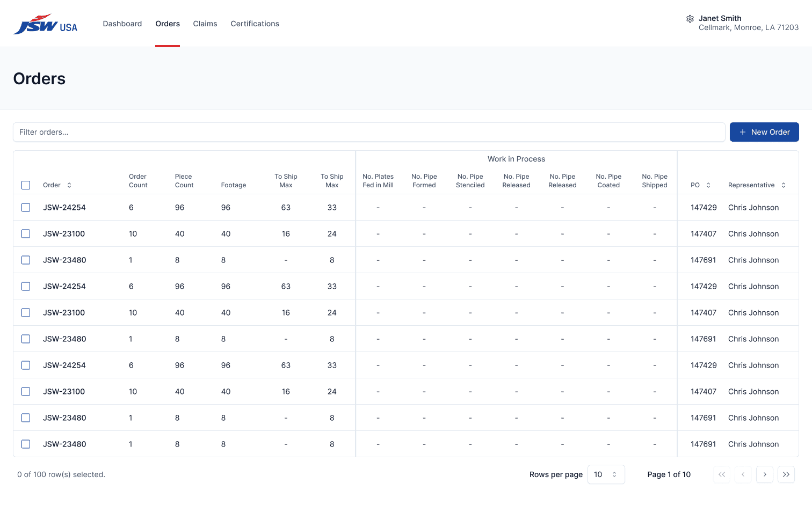
Task: Sort by Representative column arrows
Action: [784, 185]
